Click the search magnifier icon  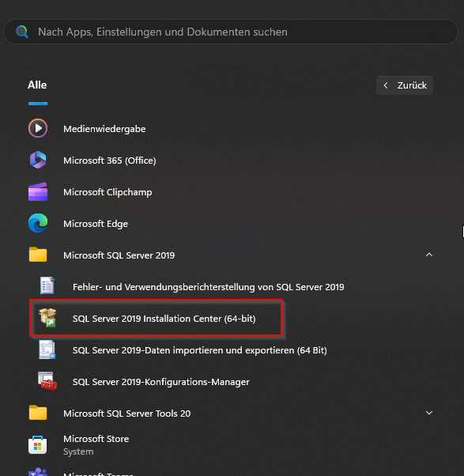pyautogui.click(x=22, y=32)
